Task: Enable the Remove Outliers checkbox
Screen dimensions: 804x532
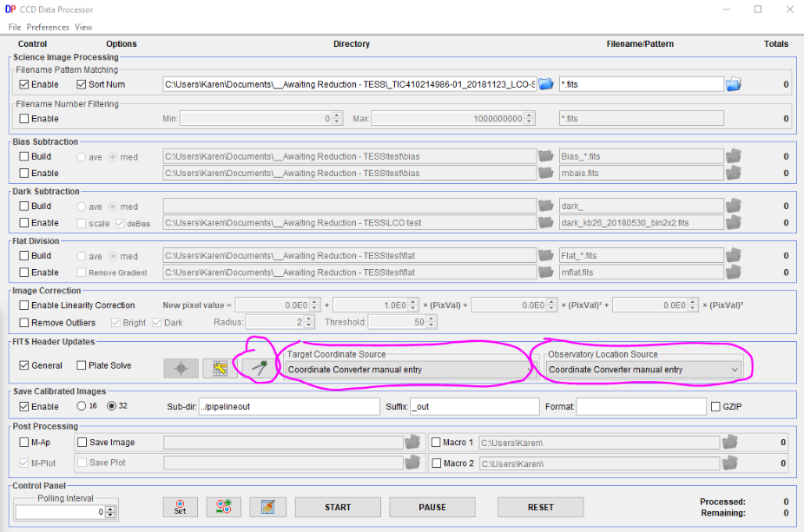Action: pos(24,322)
